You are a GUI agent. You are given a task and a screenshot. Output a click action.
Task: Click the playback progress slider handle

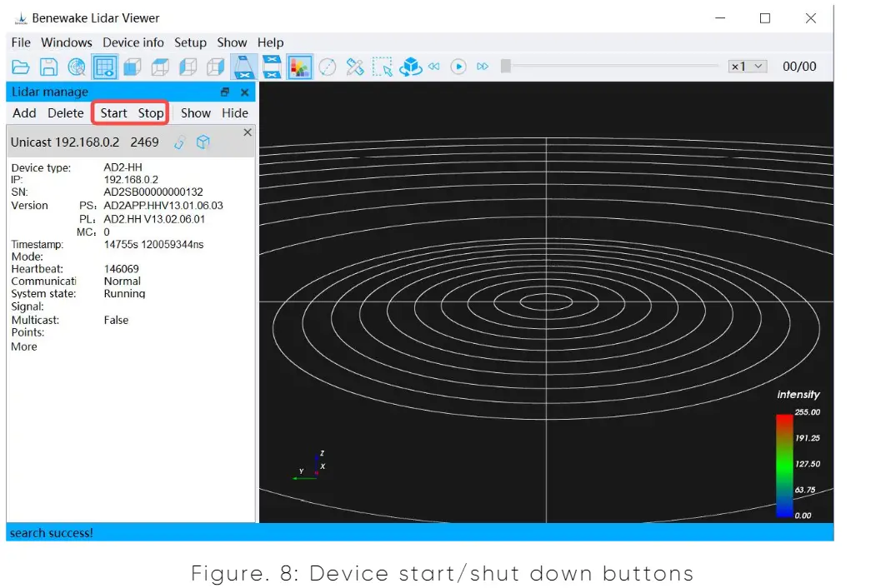tap(506, 67)
